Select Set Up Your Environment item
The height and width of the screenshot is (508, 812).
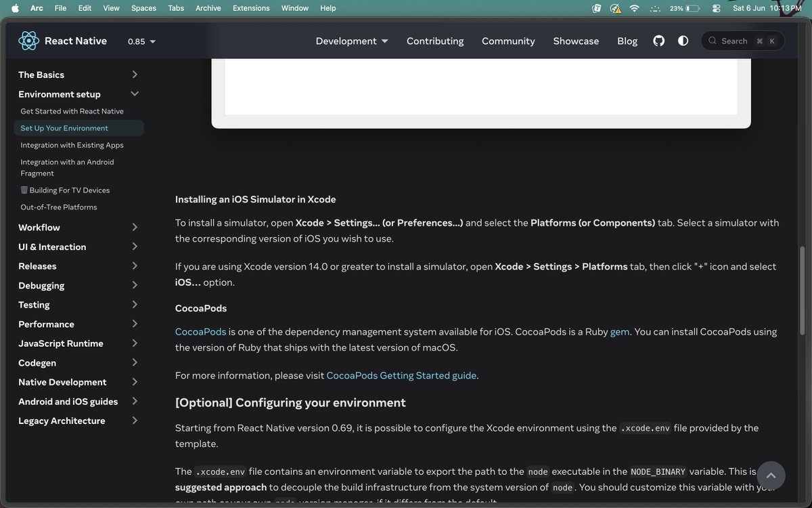click(78, 128)
